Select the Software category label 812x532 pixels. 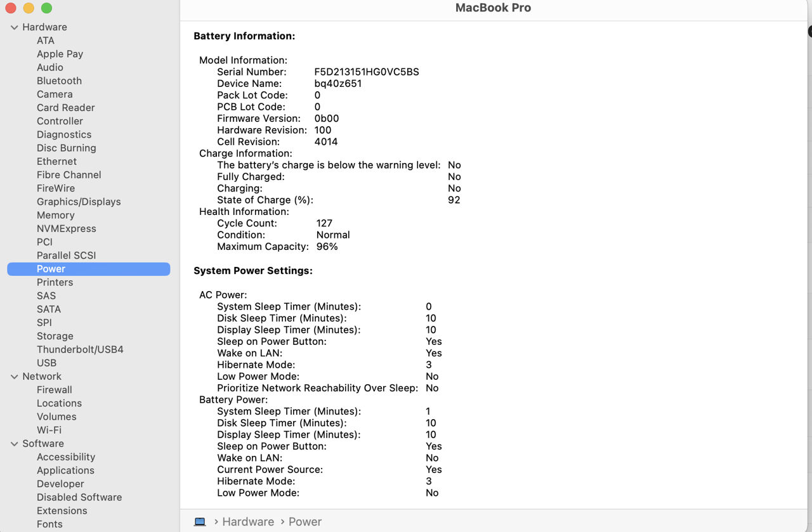pos(43,444)
